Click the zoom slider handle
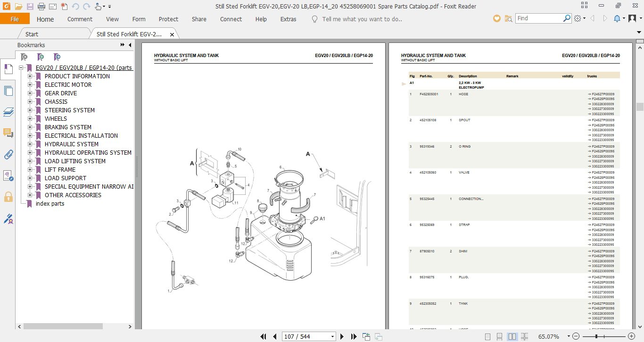The height and width of the screenshot is (342, 644). (597, 337)
